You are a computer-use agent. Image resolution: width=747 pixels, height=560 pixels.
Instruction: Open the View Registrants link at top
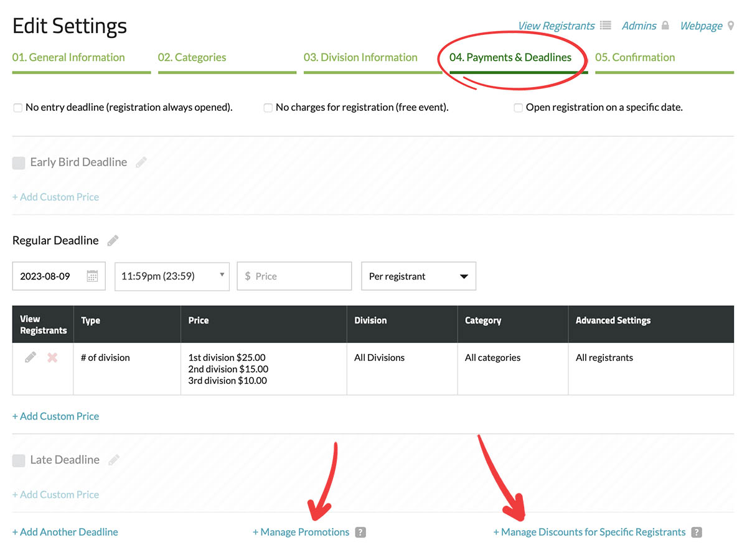[x=557, y=26]
